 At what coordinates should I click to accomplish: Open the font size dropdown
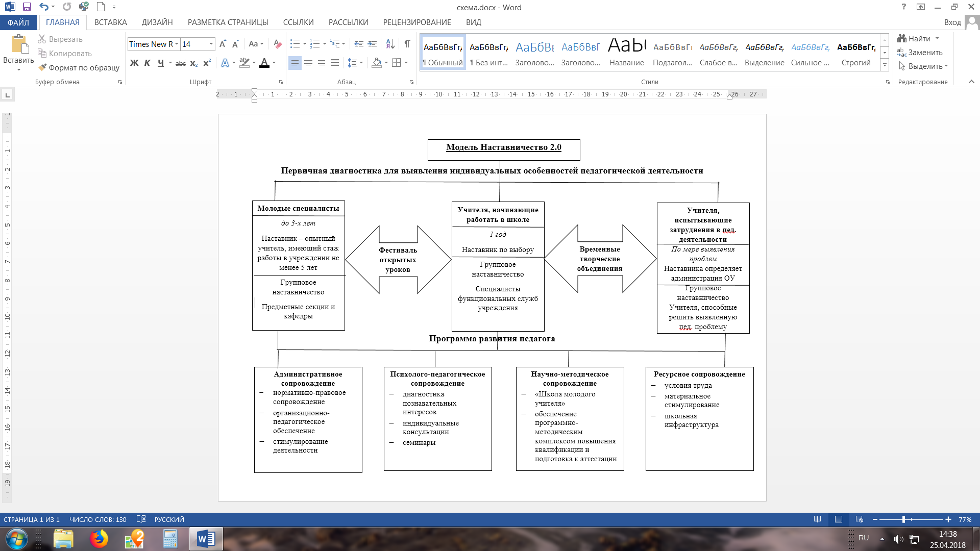point(211,44)
